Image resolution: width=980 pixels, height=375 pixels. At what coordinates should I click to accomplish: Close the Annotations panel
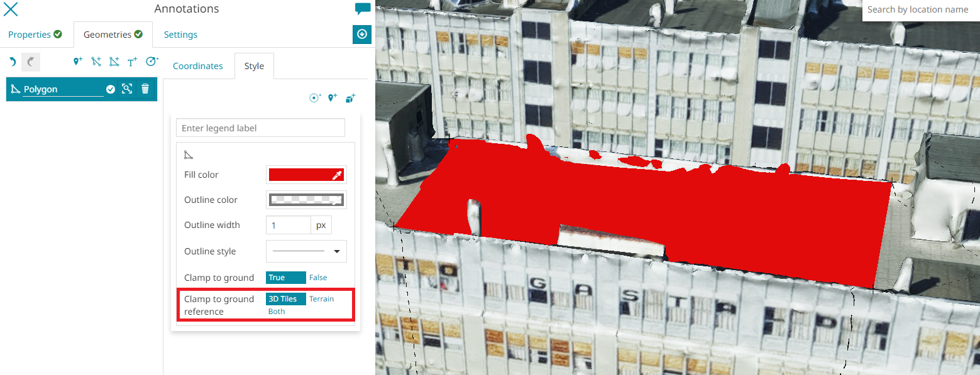click(x=11, y=9)
